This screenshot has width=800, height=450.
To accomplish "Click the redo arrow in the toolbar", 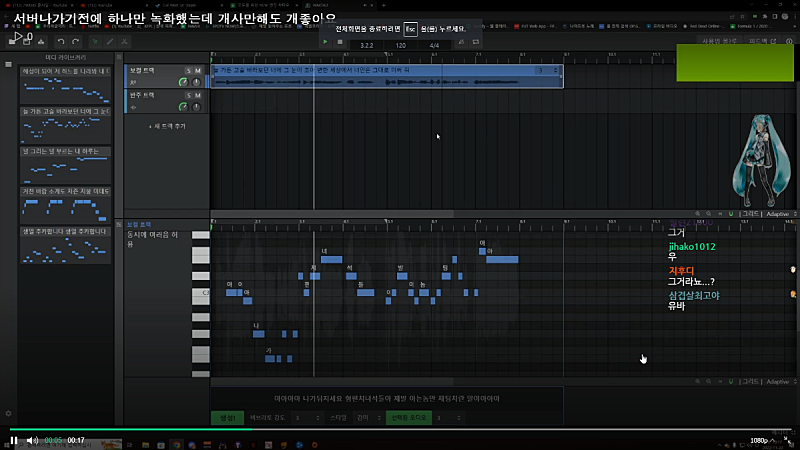I will (x=75, y=41).
